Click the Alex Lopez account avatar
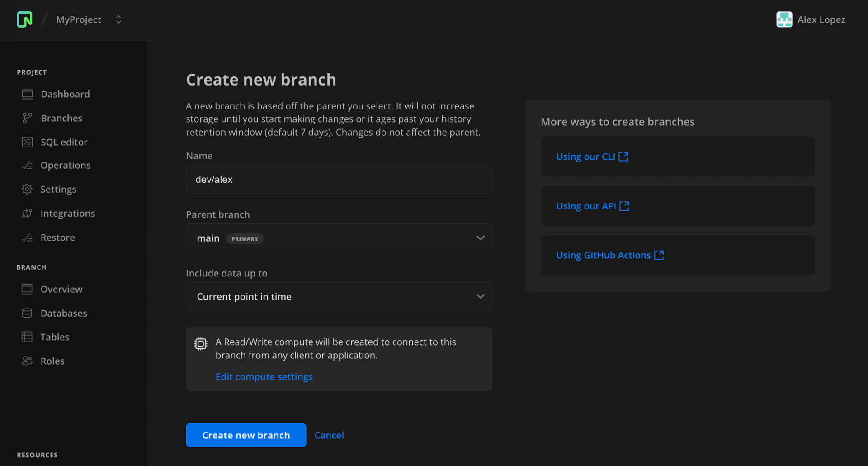This screenshot has height=466, width=868. pyautogui.click(x=785, y=19)
